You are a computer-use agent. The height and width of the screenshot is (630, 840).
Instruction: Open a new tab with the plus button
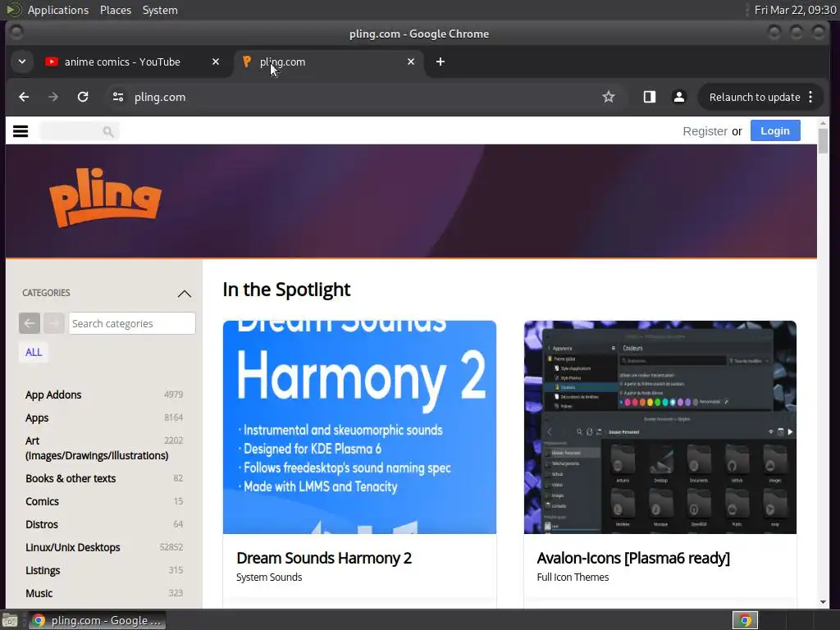click(x=441, y=62)
